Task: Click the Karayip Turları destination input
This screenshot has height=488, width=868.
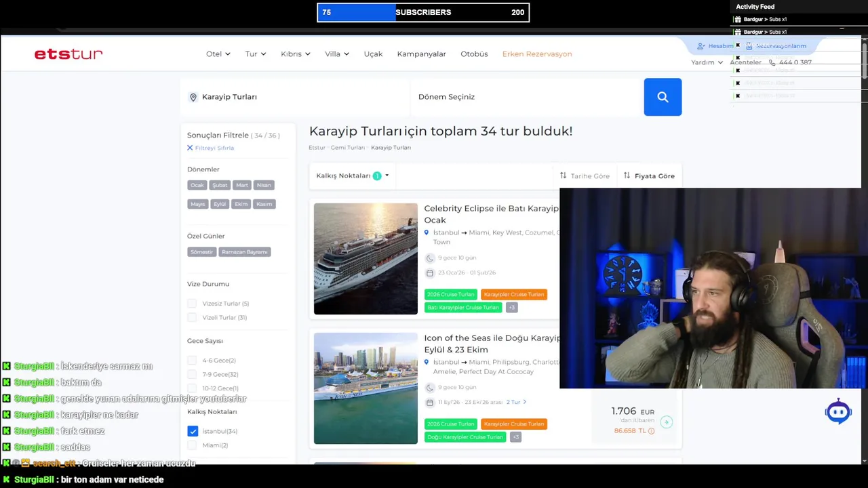Action: tap(296, 97)
